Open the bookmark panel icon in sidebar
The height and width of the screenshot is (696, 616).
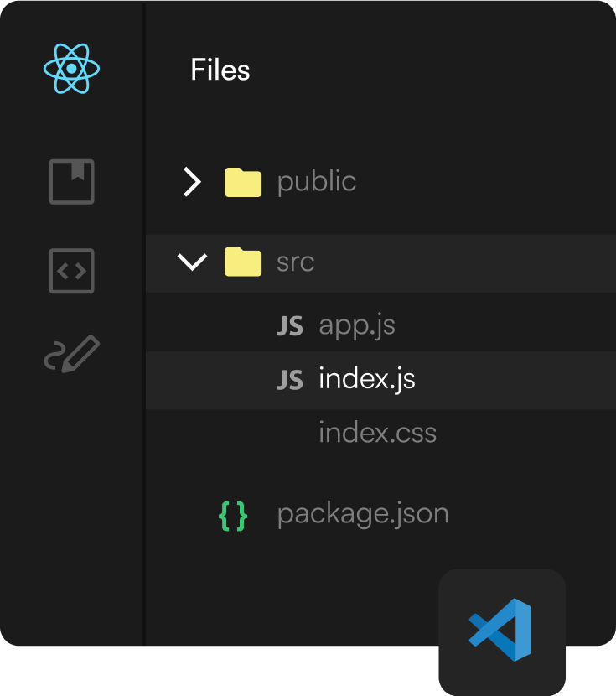coord(72,182)
